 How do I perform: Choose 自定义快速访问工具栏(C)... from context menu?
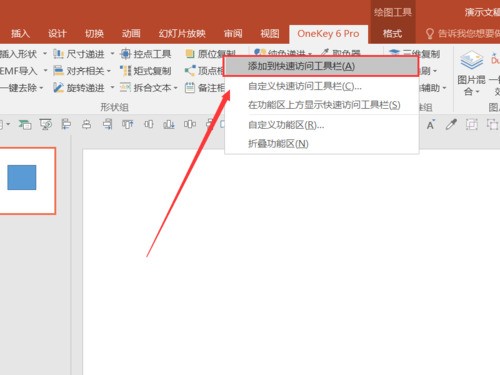305,86
